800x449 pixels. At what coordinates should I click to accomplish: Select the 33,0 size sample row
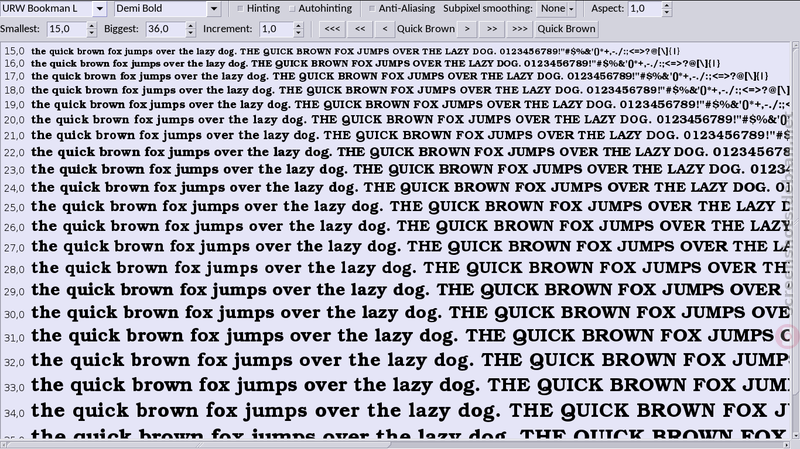click(x=395, y=385)
